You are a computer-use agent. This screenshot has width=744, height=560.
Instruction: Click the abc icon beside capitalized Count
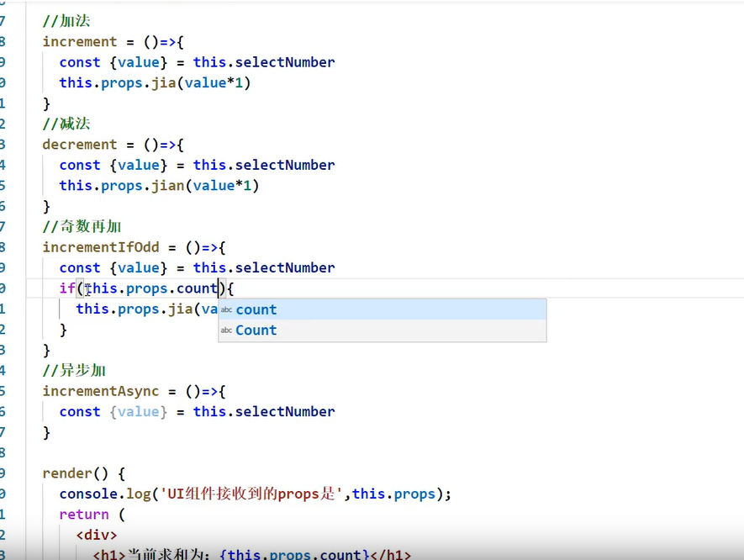click(x=226, y=330)
